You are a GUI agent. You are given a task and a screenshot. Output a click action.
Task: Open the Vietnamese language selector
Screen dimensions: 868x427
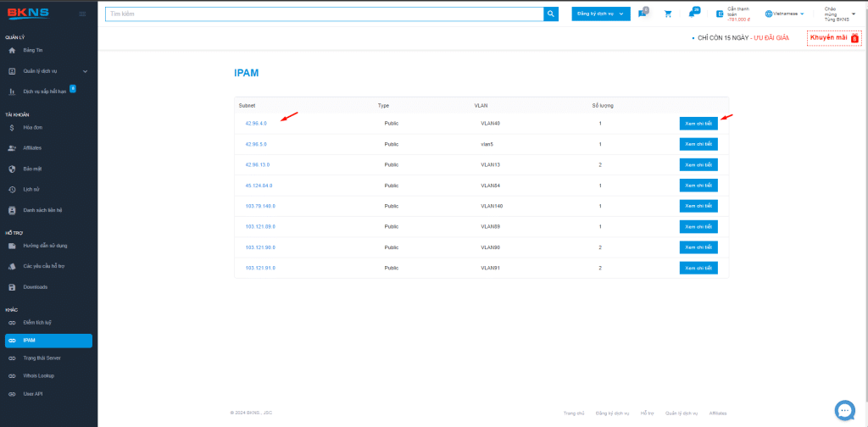(x=784, y=14)
